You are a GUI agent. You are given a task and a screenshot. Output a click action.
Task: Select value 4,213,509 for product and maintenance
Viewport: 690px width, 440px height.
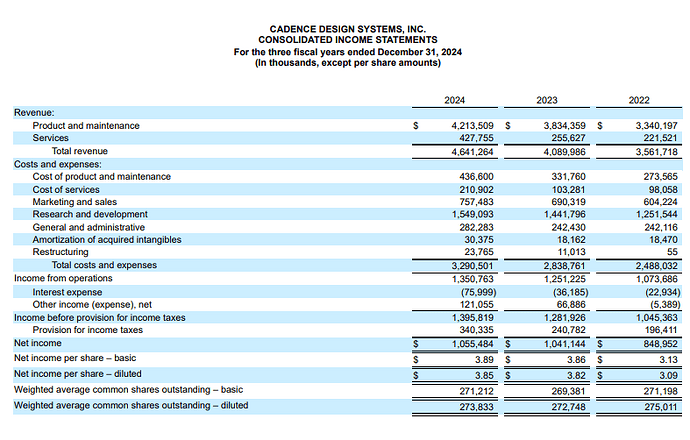click(x=472, y=126)
